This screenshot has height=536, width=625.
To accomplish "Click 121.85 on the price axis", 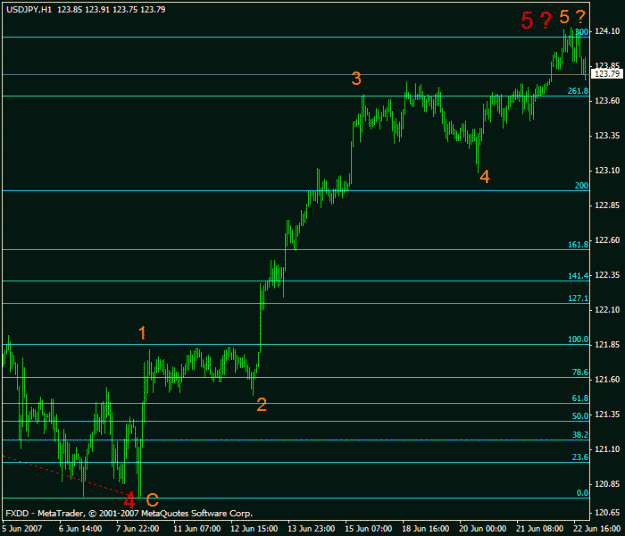I will tap(607, 344).
